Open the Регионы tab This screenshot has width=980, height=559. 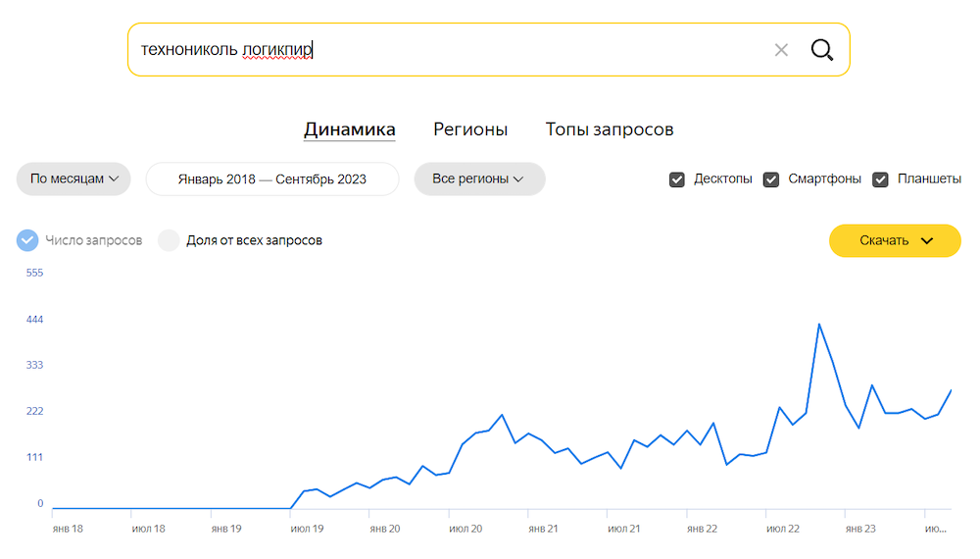click(470, 129)
